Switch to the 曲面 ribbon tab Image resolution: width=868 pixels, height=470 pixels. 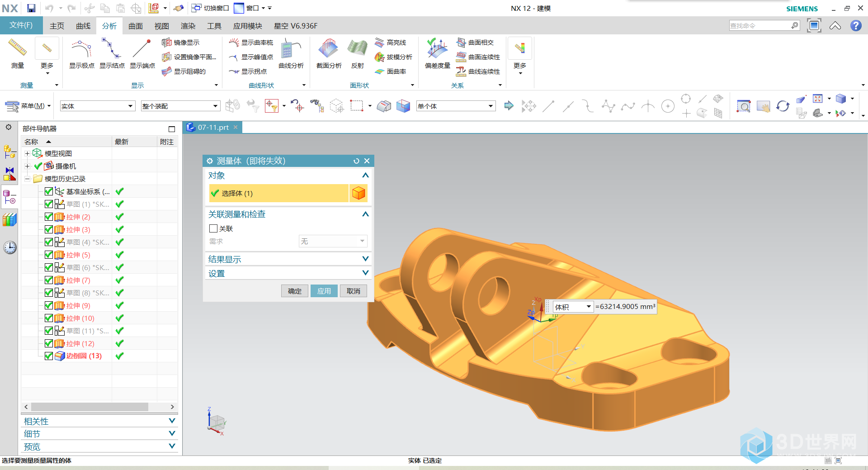coord(136,26)
